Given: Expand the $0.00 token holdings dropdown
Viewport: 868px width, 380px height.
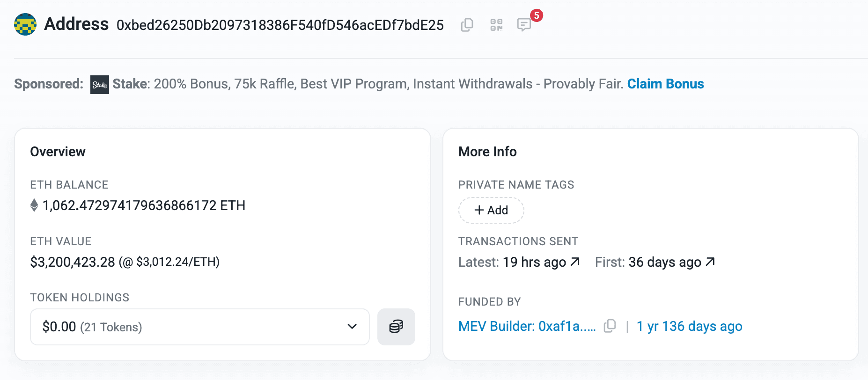Looking at the screenshot, I should click(351, 327).
